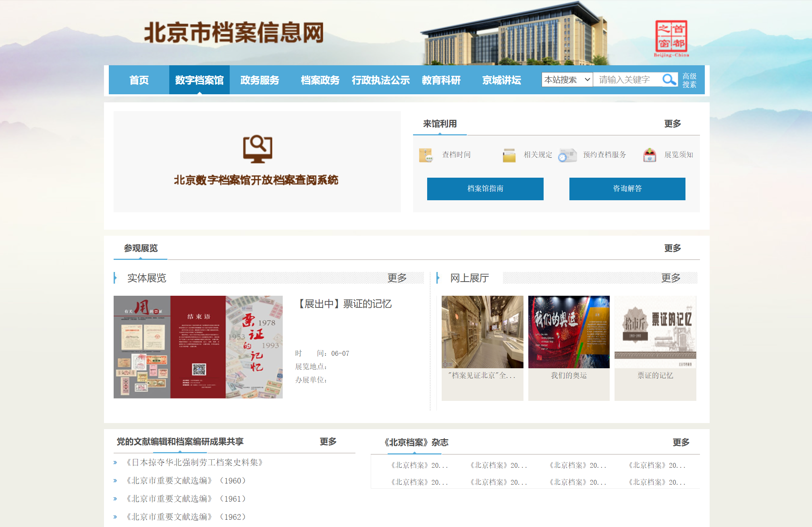This screenshot has height=527, width=812.
Task: Open 《北京市重要文献选编》(1961) link
Action: click(x=186, y=499)
